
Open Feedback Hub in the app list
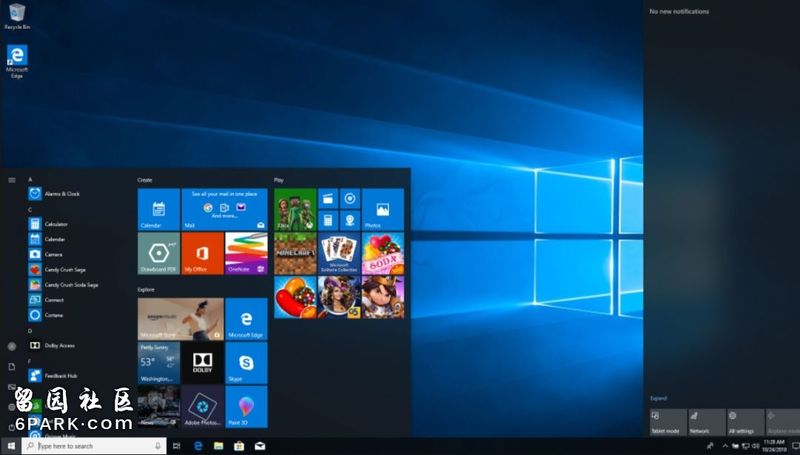click(53, 376)
